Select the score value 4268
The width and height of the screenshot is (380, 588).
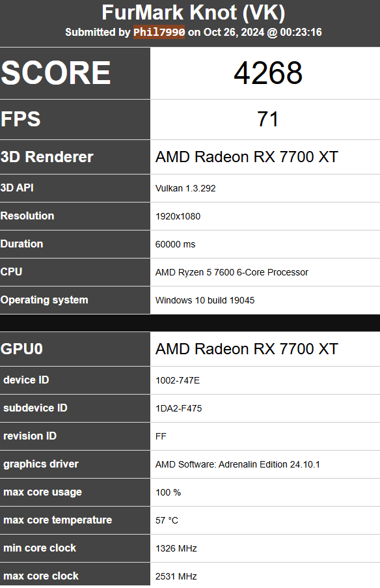[x=268, y=73]
